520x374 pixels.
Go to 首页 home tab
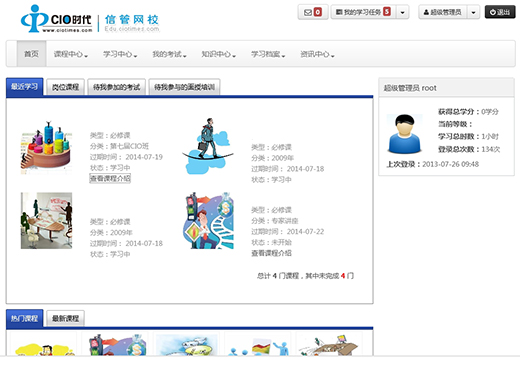click(x=32, y=54)
